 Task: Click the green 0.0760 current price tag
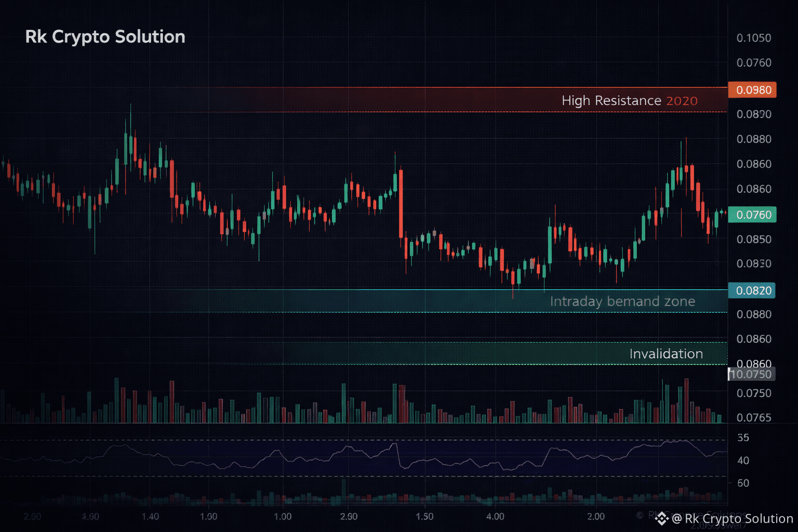[x=752, y=215]
